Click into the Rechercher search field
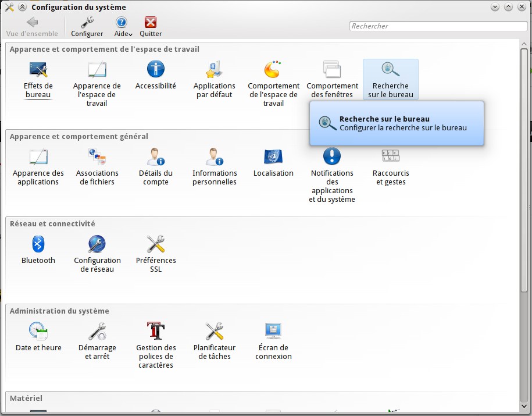This screenshot has width=532, height=416. click(x=438, y=26)
